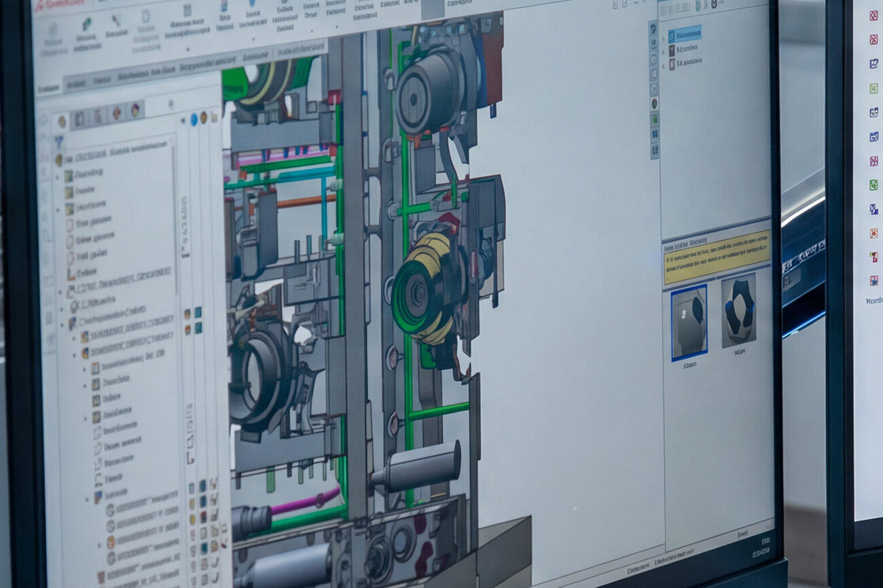883x588 pixels.
Task: Click the dark green round icon in the task pane strip
Action: pyautogui.click(x=654, y=103)
